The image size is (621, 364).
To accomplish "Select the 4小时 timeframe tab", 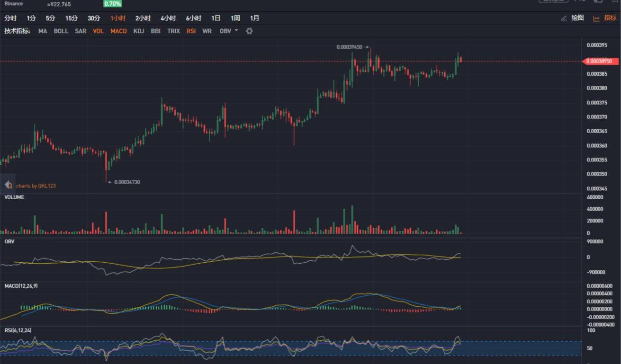I will [168, 18].
